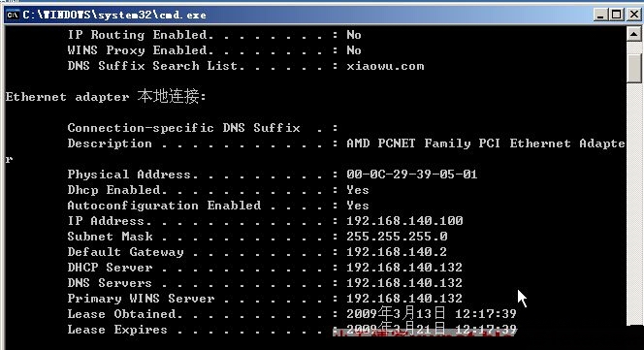Click the Lease Obtained date text
The height and width of the screenshot is (350, 644).
(x=432, y=314)
